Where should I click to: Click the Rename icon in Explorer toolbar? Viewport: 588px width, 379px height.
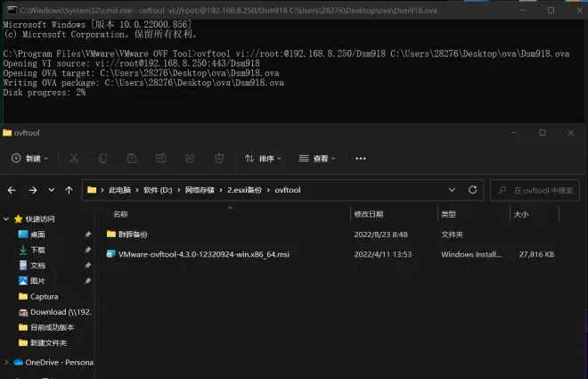pyautogui.click(x=161, y=159)
